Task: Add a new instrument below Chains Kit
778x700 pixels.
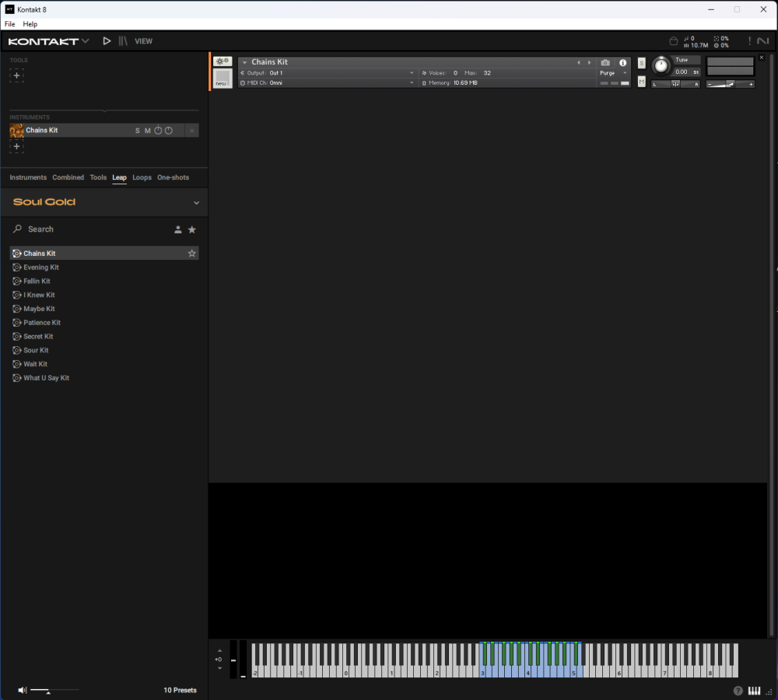Action: [x=16, y=146]
